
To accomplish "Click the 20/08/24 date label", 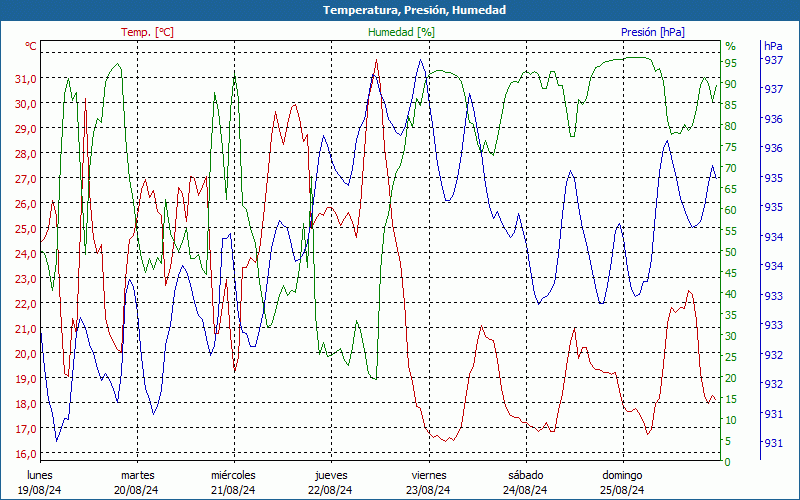I will point(136,490).
